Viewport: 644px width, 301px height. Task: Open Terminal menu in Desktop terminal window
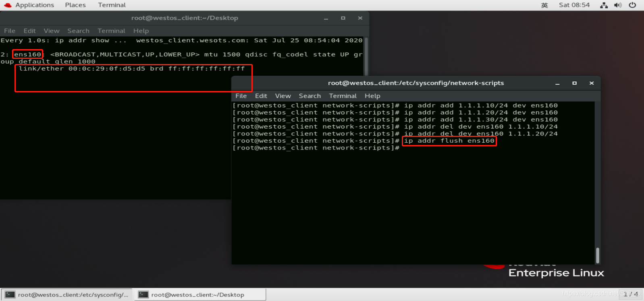(111, 31)
